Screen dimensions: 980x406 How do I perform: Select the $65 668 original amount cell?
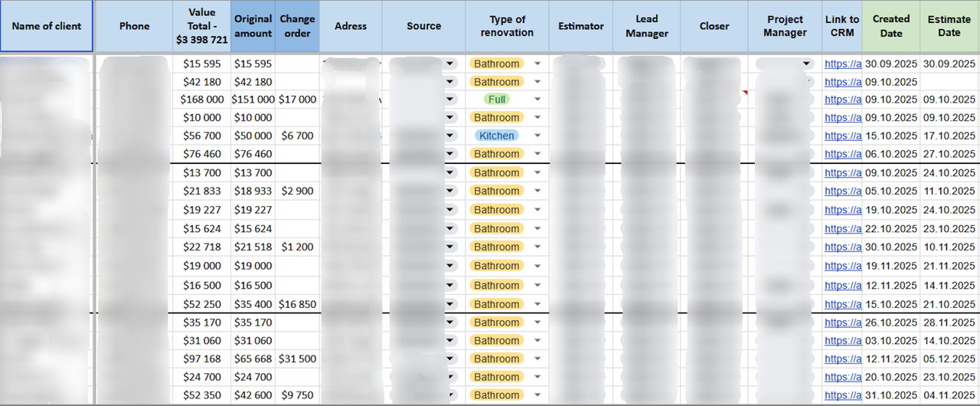[253, 359]
